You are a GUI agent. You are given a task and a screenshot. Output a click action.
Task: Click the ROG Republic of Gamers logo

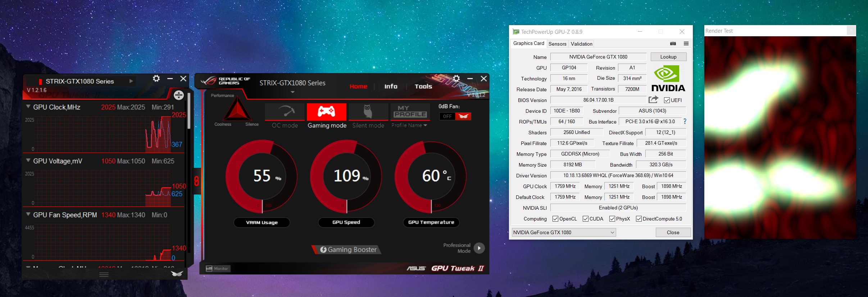pos(226,81)
